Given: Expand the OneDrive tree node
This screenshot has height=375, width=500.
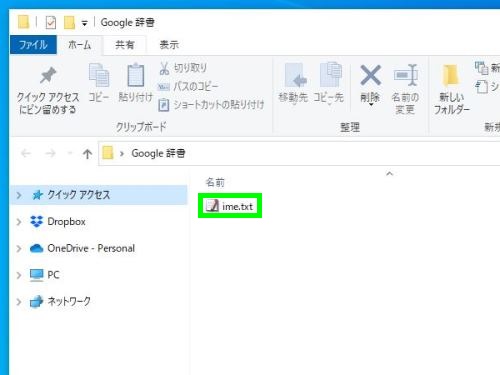Looking at the screenshot, I should [19, 248].
